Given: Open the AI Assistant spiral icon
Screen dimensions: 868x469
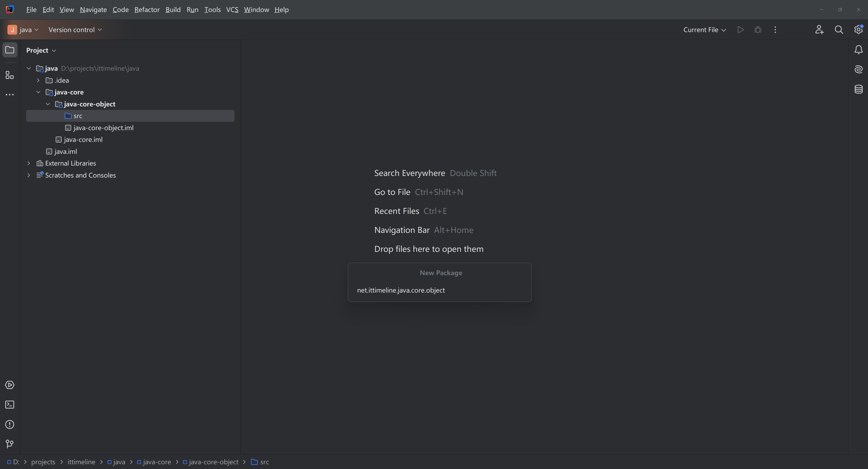Looking at the screenshot, I should tap(858, 69).
